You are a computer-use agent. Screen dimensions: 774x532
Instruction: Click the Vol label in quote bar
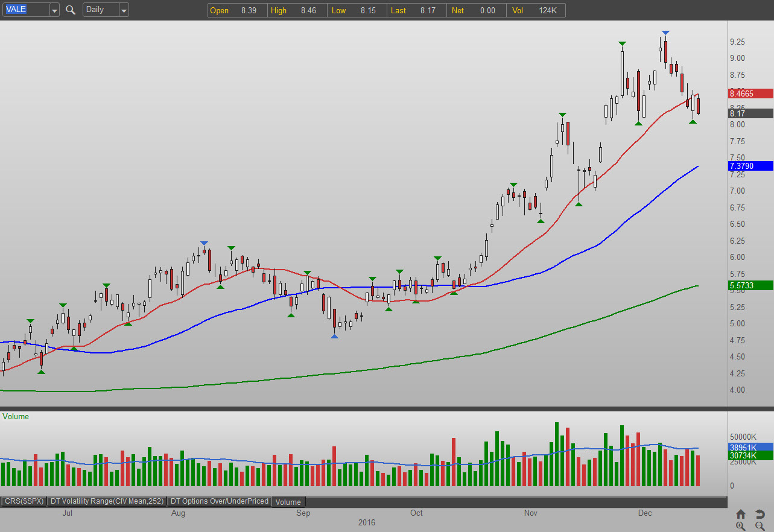pos(517,10)
